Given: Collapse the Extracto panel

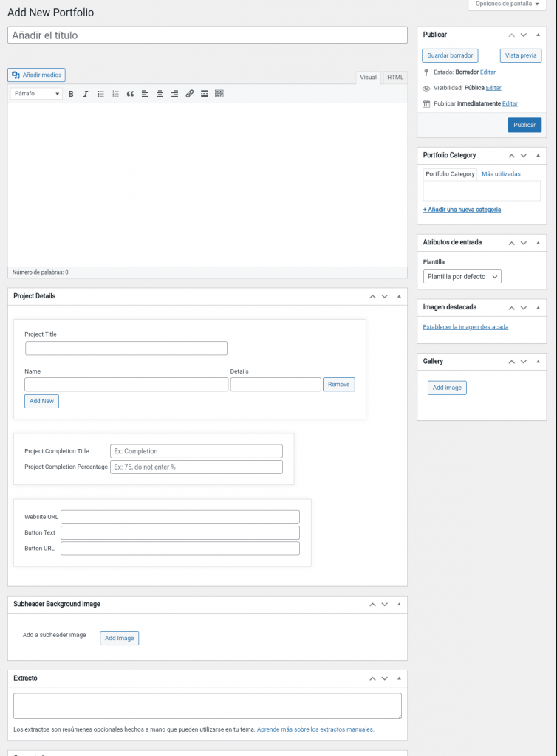Looking at the screenshot, I should click(x=399, y=678).
